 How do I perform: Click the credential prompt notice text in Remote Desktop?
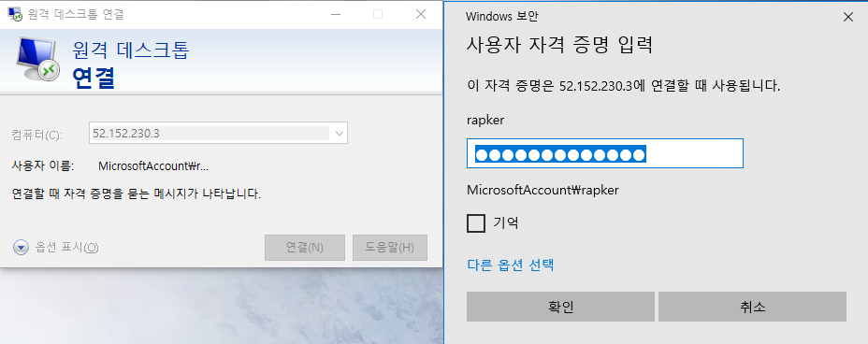tap(137, 194)
